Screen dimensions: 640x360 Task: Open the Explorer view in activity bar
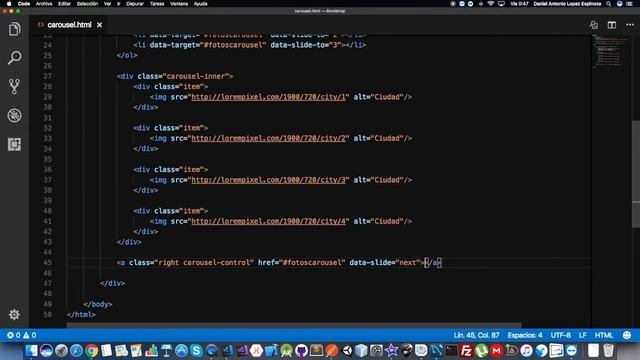click(14, 29)
